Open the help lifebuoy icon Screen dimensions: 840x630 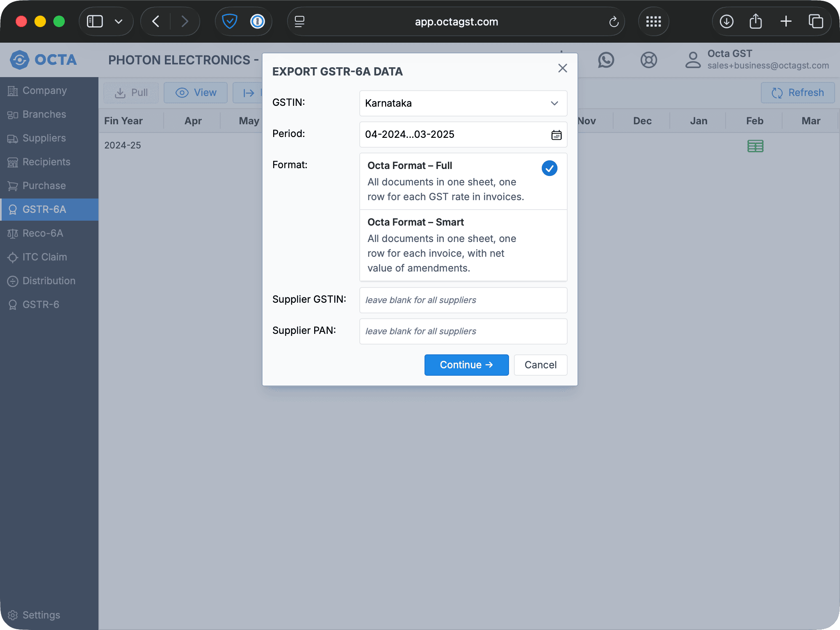648,60
